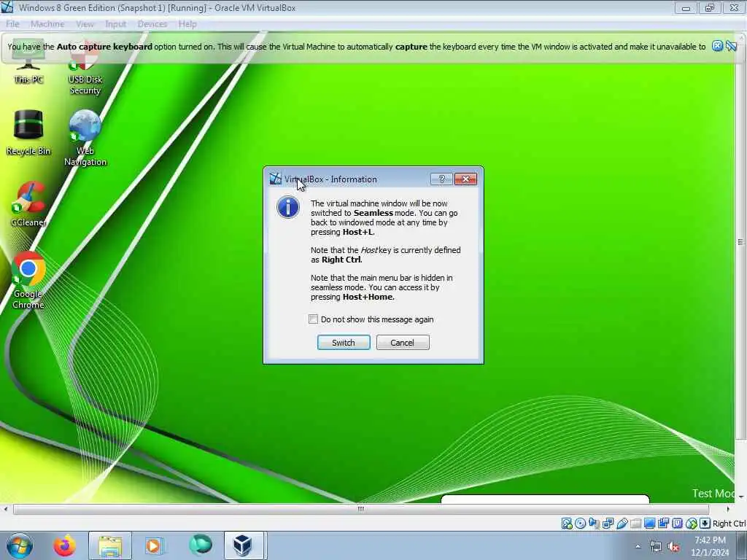Show hidden system tray icons

pos(638,546)
